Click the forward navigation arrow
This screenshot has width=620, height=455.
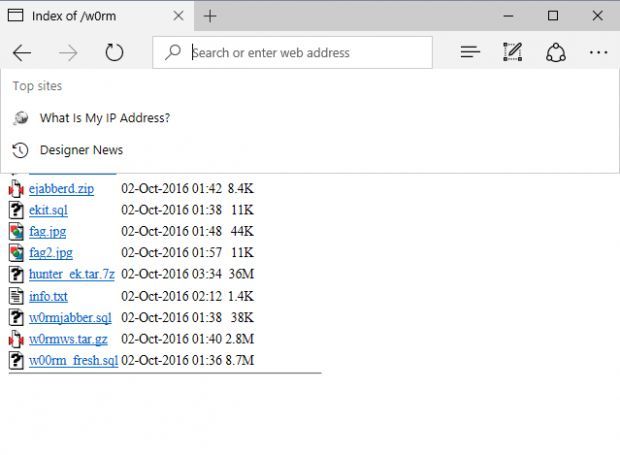click(x=68, y=53)
